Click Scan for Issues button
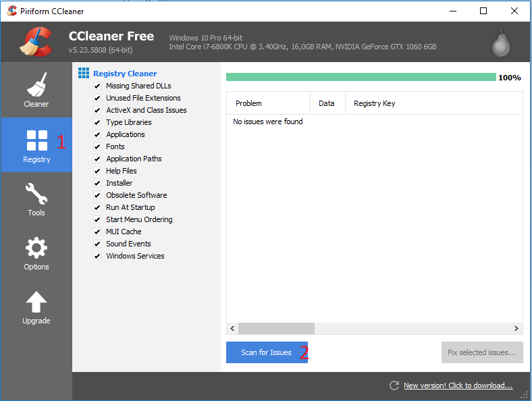Image resolution: width=532 pixels, height=401 pixels. click(267, 352)
